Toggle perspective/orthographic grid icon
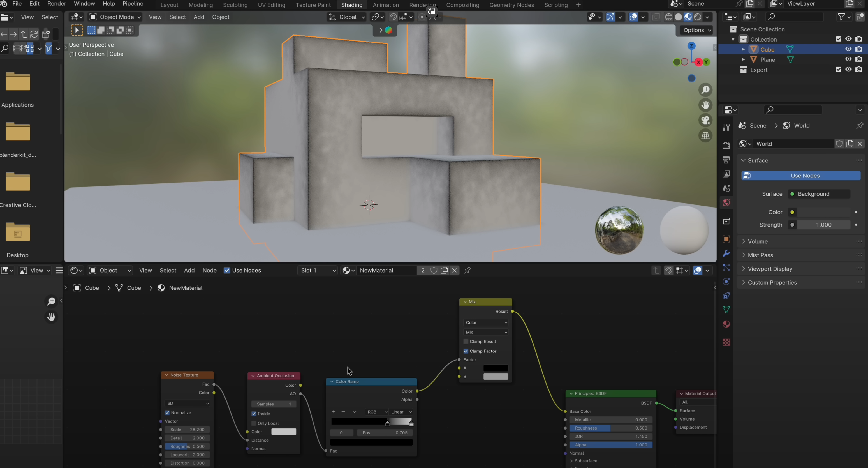The image size is (868, 468). pyautogui.click(x=705, y=136)
